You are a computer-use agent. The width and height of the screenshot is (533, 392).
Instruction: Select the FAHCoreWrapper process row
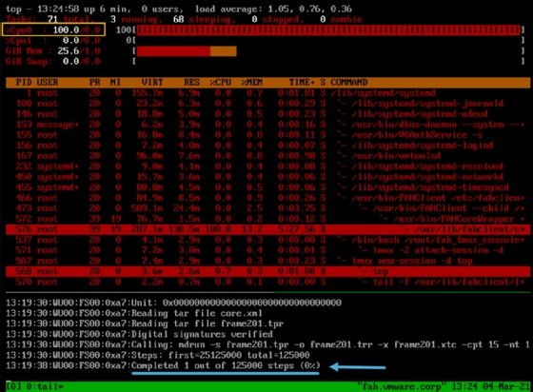267,219
